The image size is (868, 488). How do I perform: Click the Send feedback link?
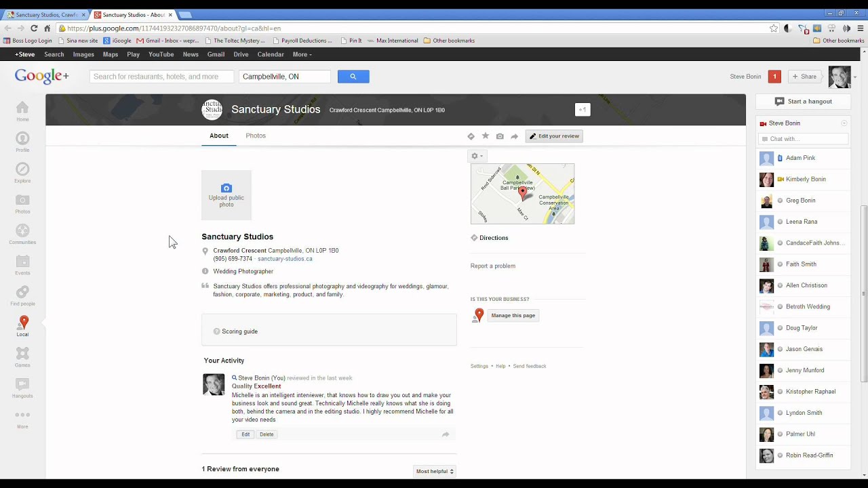pos(530,366)
